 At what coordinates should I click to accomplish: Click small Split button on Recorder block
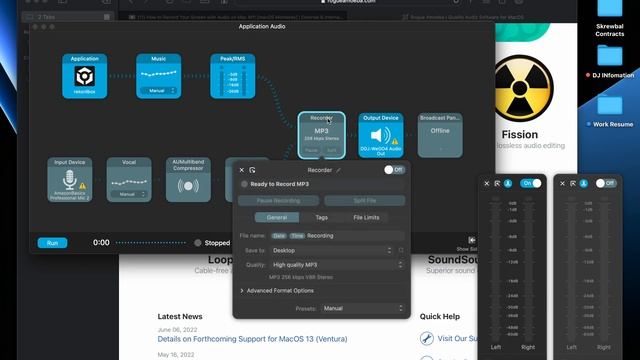click(331, 150)
